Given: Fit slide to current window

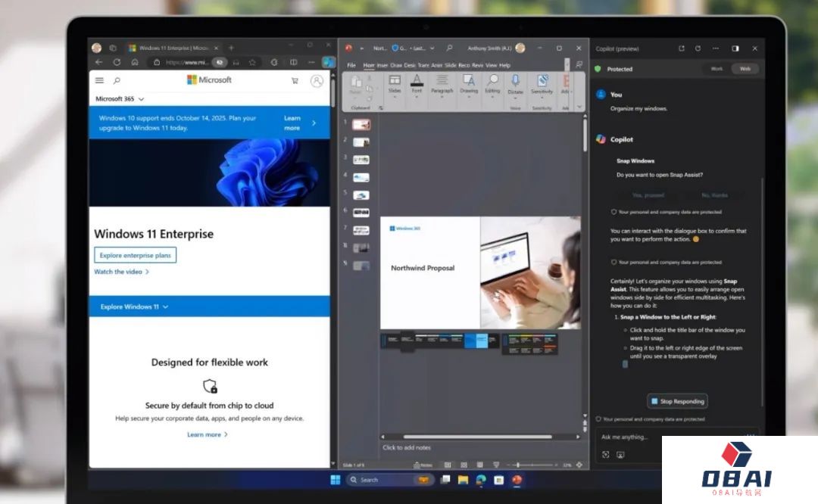Looking at the screenshot, I should [579, 465].
